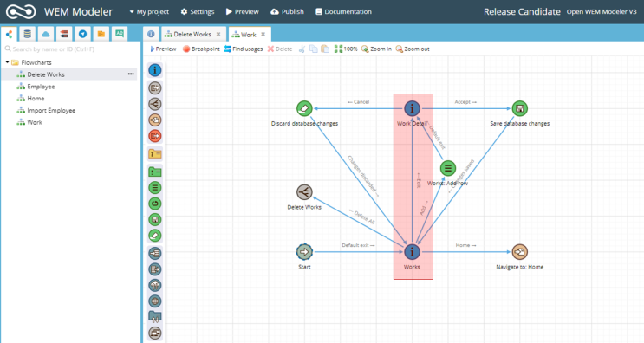Select the subflowchart branch palette icon
The height and width of the screenshot is (343, 644).
(155, 104)
